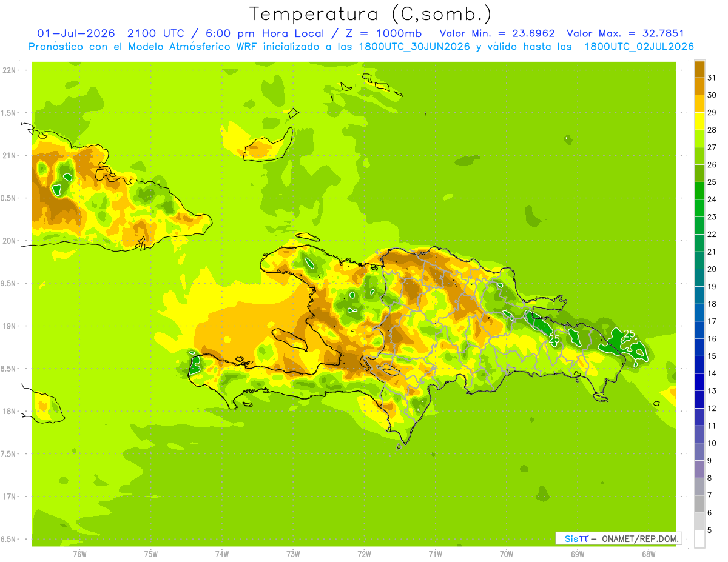Viewport: 728px width, 562px height.
Task: Click the "21N" latitude axis label
Action: point(9,155)
